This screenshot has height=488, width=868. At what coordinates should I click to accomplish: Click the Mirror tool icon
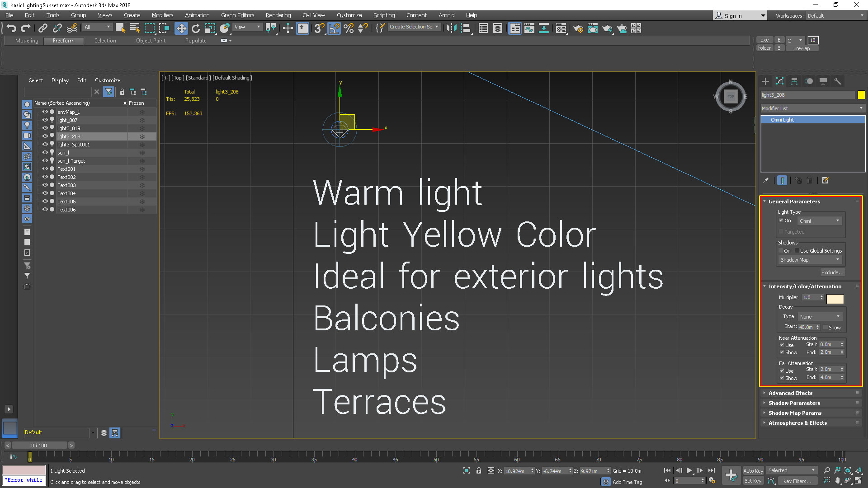451,28
